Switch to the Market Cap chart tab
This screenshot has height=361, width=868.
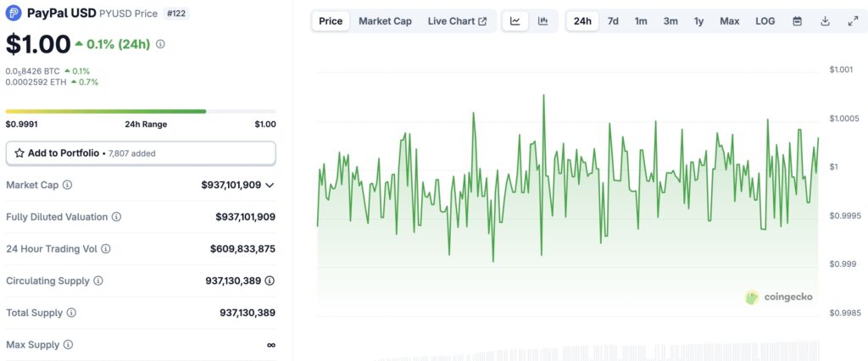tap(386, 21)
